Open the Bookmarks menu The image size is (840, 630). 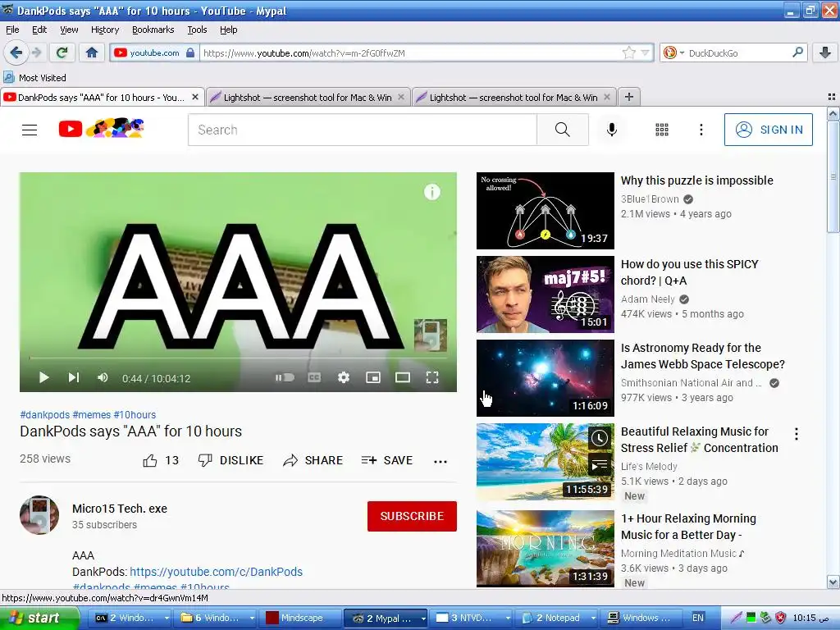tap(153, 30)
